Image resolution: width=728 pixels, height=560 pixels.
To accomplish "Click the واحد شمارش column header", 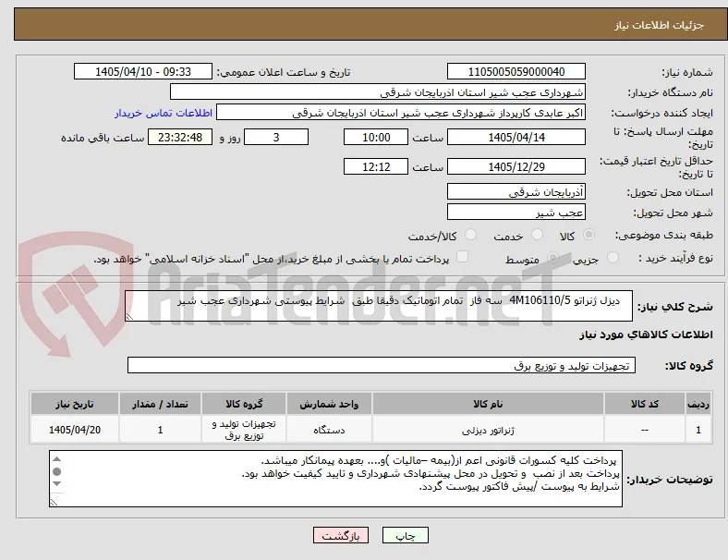I will click(329, 404).
